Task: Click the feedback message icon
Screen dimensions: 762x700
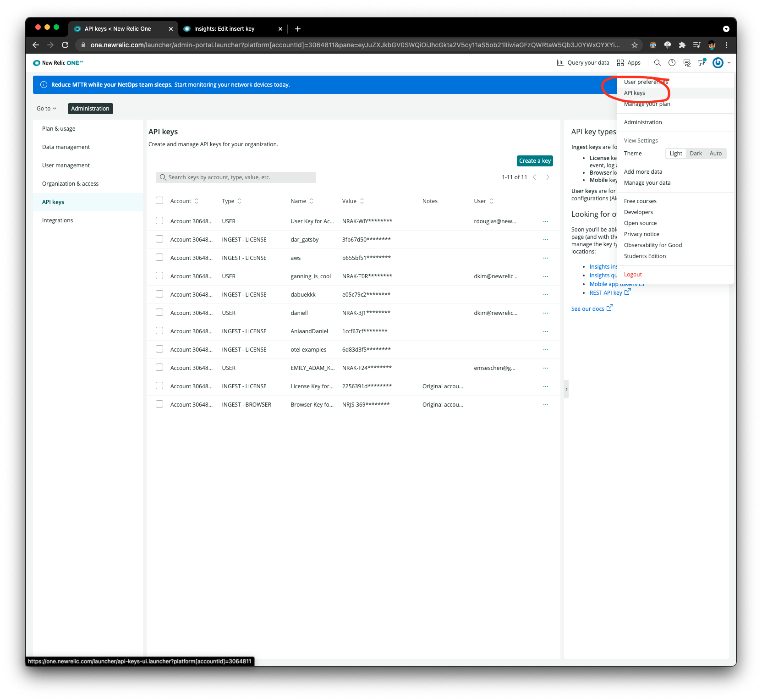Action: (x=687, y=62)
